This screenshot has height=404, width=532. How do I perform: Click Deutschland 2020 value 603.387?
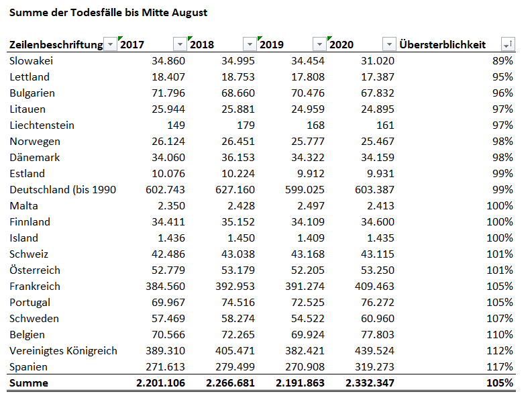(x=374, y=190)
